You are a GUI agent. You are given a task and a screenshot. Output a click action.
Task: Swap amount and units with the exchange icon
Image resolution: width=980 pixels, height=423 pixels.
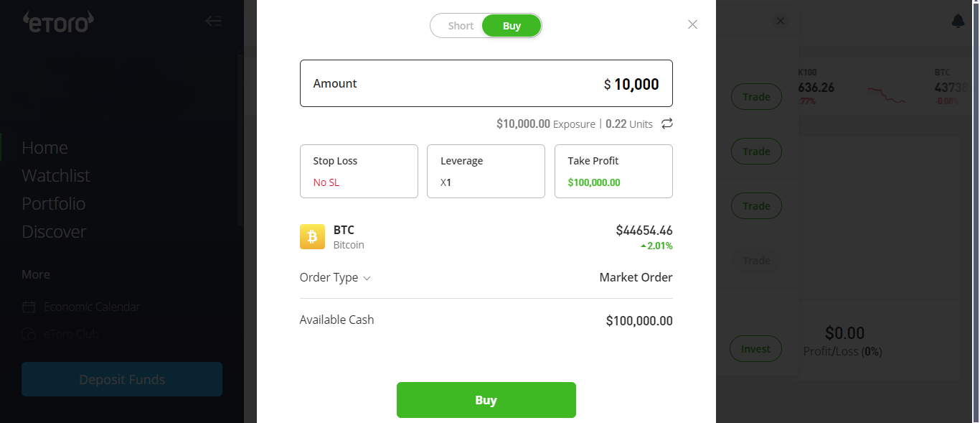tap(667, 124)
